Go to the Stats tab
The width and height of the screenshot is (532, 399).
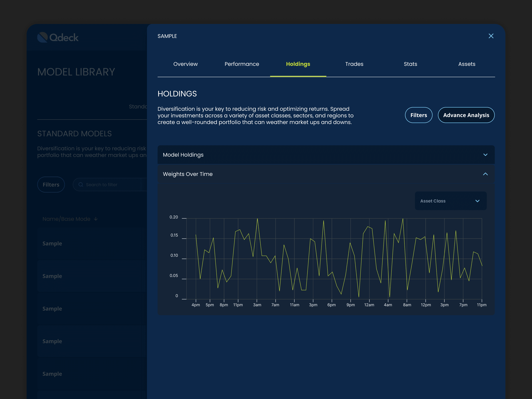point(410,64)
